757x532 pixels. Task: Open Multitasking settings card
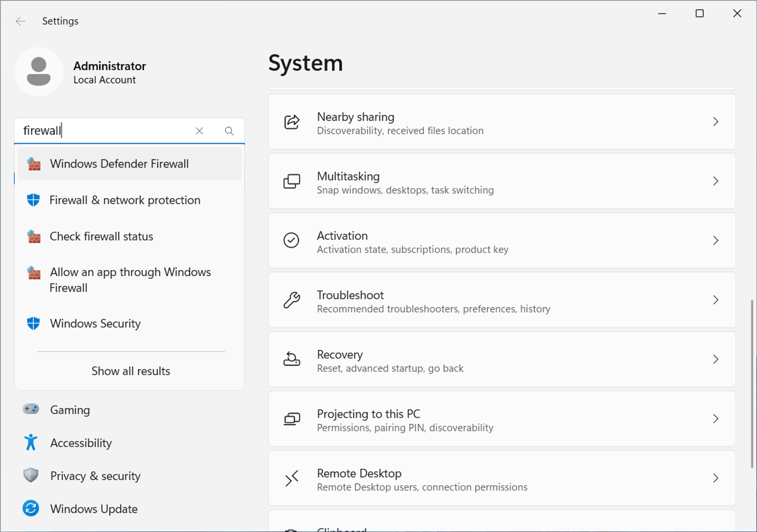502,181
